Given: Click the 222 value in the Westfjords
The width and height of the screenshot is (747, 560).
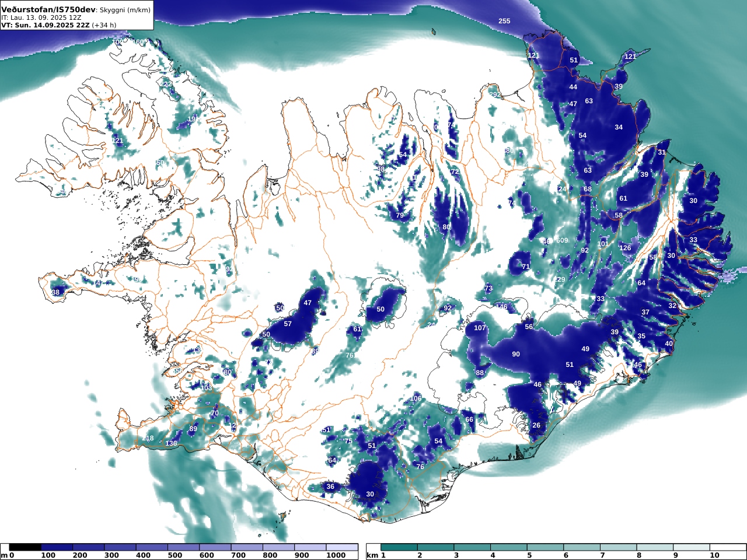Looking at the screenshot, I should coord(166,84).
